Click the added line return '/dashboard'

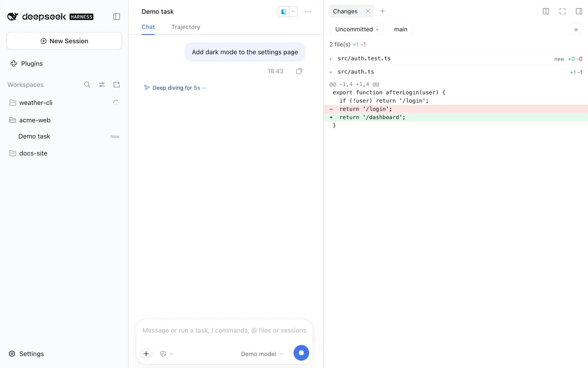(456, 117)
